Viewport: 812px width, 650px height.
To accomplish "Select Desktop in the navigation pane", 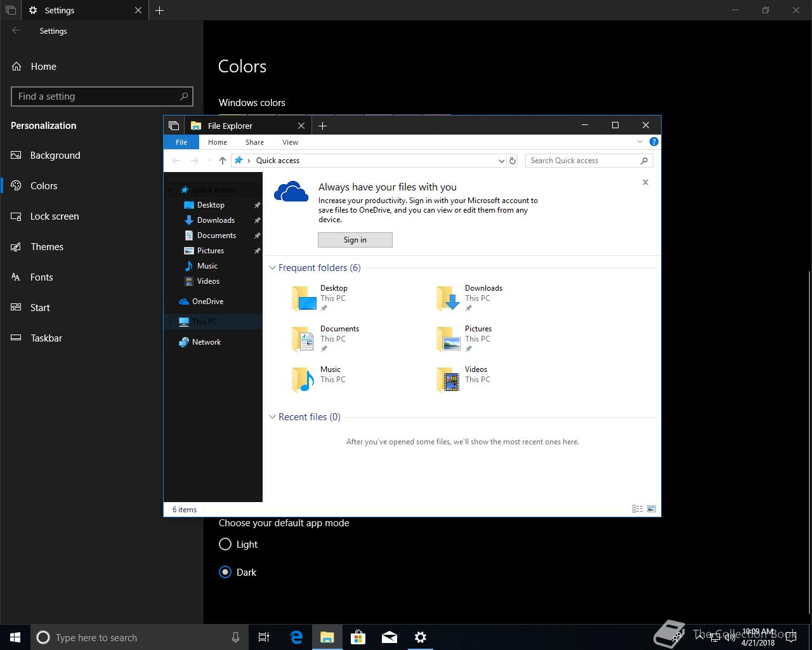I will [x=213, y=205].
